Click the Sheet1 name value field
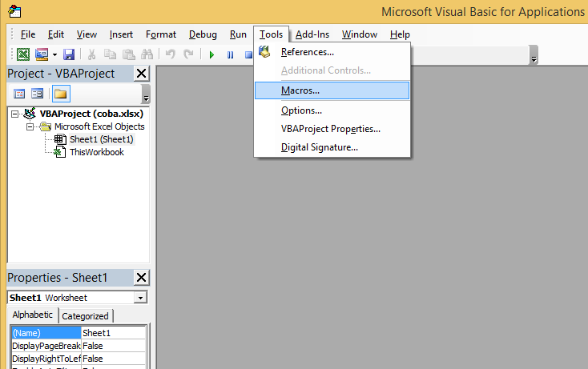Image resolution: width=588 pixels, height=369 pixels. [x=113, y=333]
